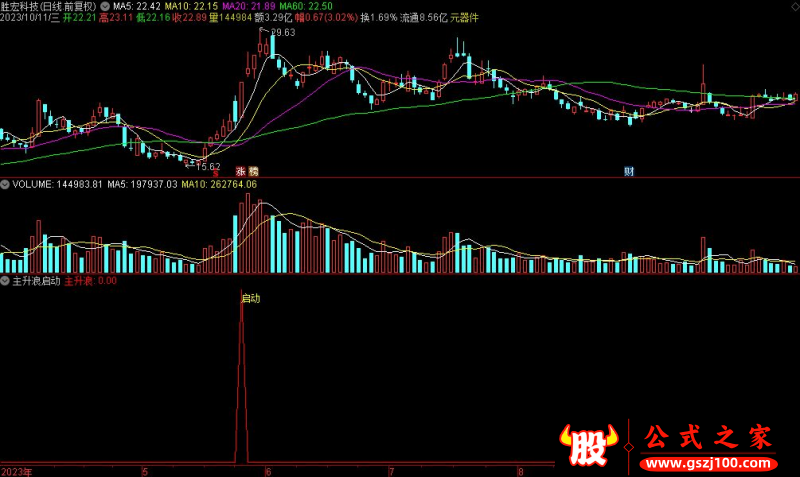Click the 主升浪: 0.00 value
Image resolution: width=800 pixels, height=477 pixels.
click(90, 281)
